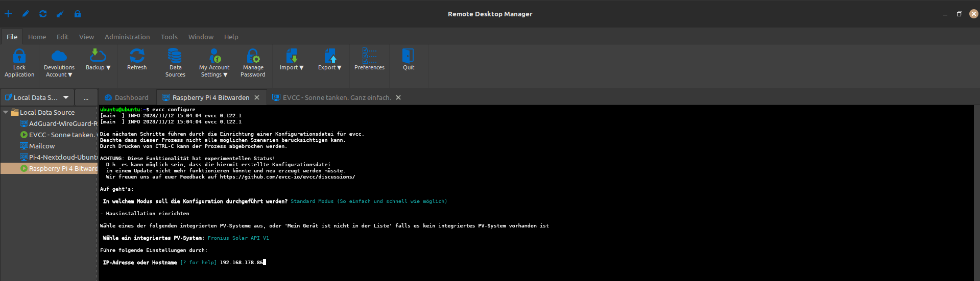Switch to the Dashboard tab
This screenshot has height=281, width=980.
point(127,97)
